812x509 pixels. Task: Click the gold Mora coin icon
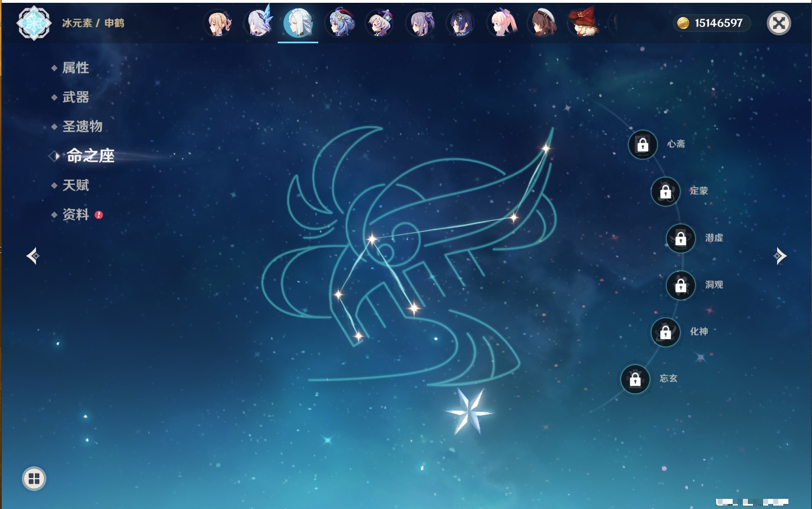(683, 23)
